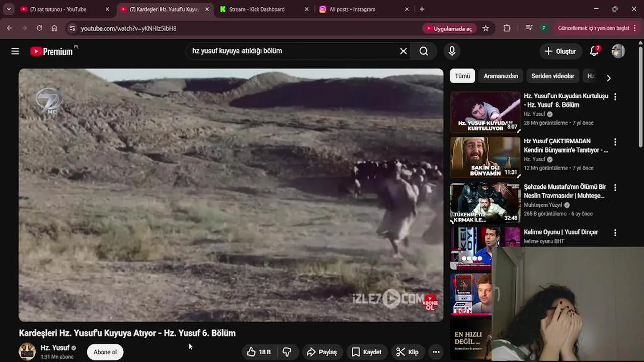Open the notifications bell
This screenshot has height=362, width=644.
[x=594, y=51]
